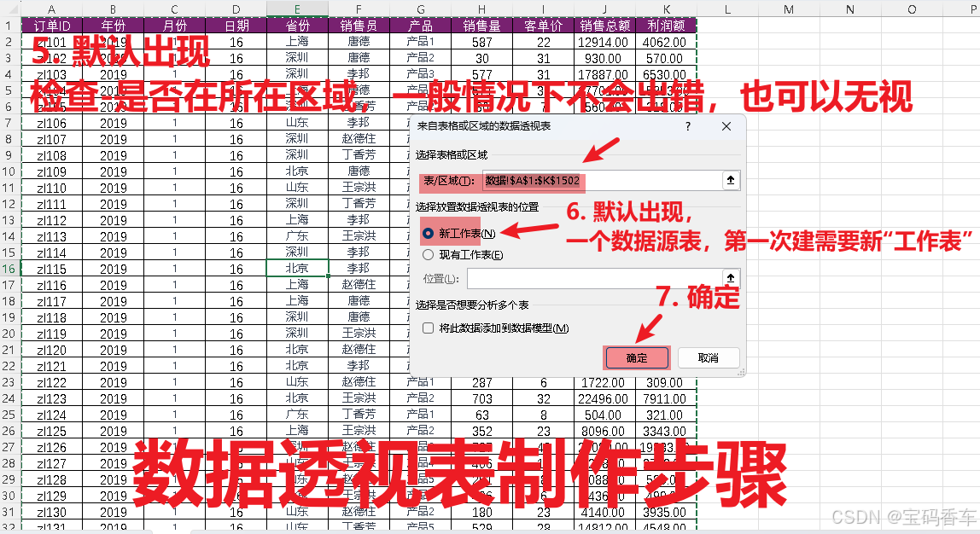This screenshot has height=534, width=980.
Task: Click sales volume cell 587
Action: [x=481, y=42]
